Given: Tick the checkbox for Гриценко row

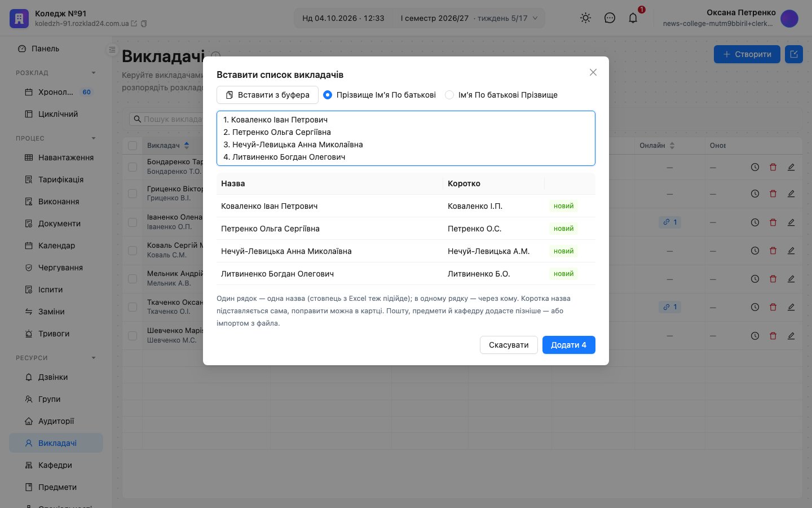Looking at the screenshot, I should click(133, 194).
